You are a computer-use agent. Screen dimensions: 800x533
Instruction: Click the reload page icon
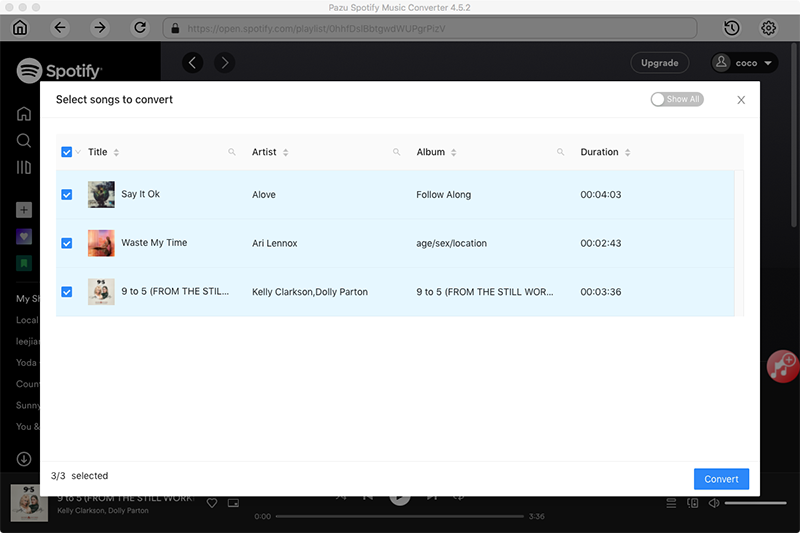140,28
